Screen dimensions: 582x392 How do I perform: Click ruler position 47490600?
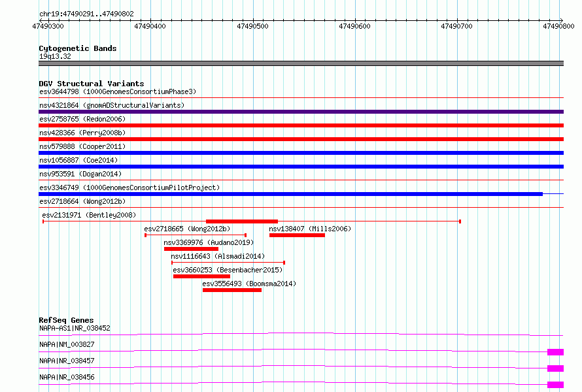354,26
